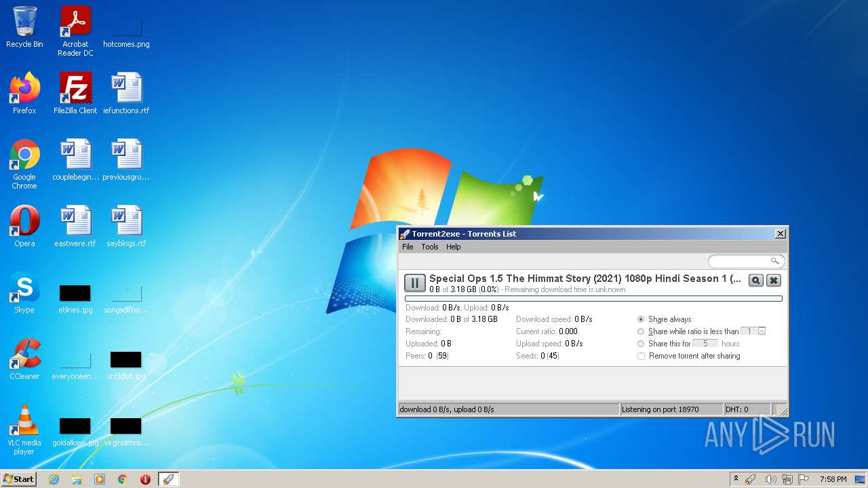Select songsdiffer desktop file

tap(126, 298)
